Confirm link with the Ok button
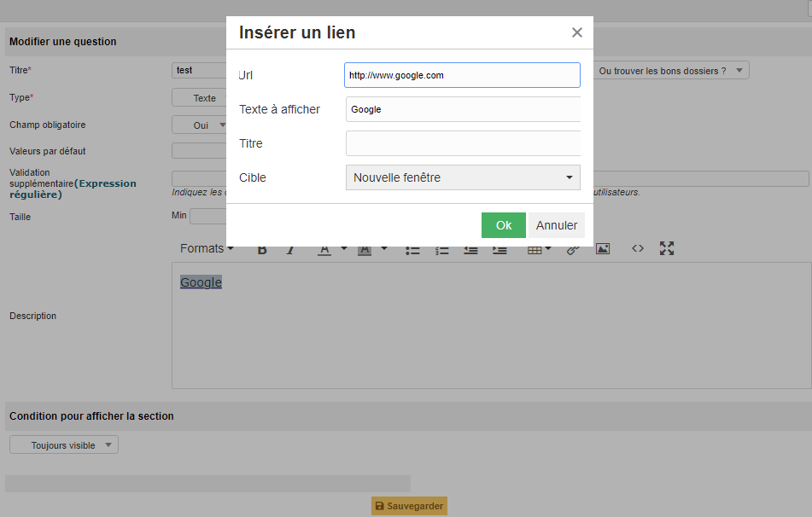 click(x=504, y=225)
